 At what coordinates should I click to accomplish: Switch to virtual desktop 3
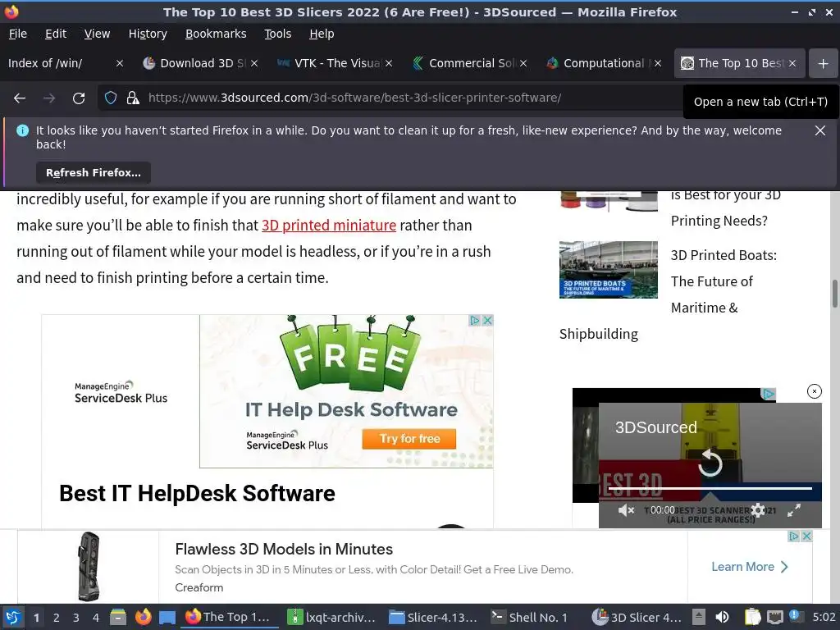76,618
